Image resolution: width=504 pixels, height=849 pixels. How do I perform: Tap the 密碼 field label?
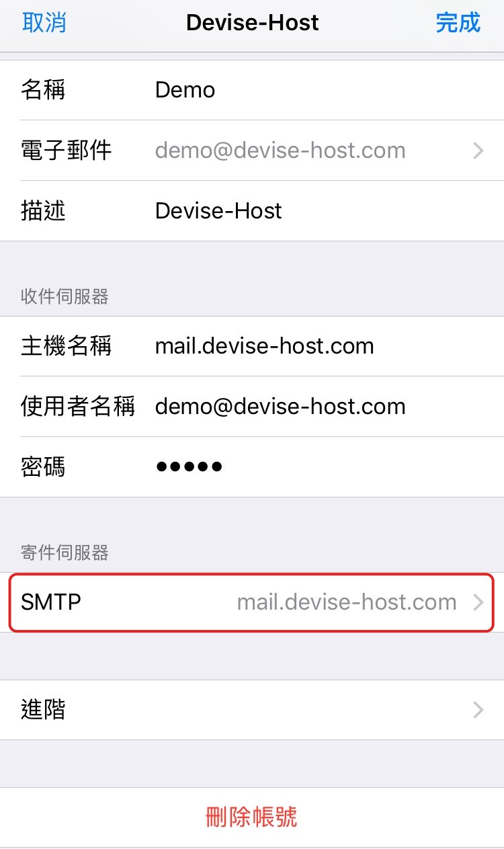(x=43, y=467)
